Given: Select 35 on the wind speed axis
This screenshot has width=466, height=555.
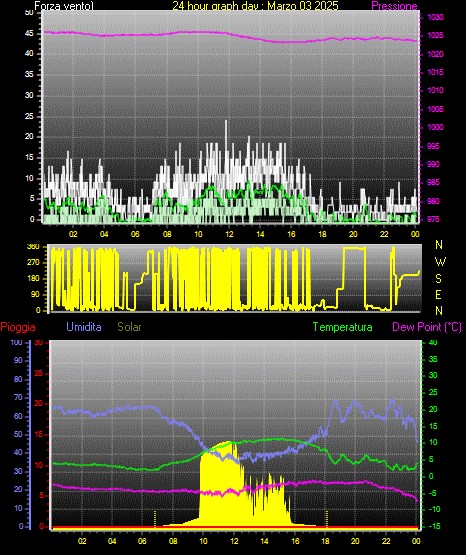Looking at the screenshot, I should click(x=29, y=74).
